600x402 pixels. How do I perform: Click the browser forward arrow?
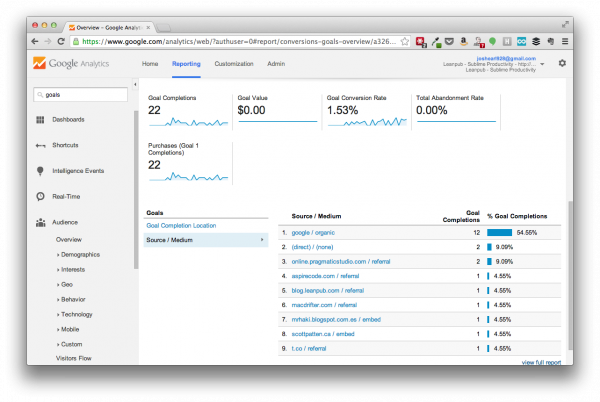(48, 41)
